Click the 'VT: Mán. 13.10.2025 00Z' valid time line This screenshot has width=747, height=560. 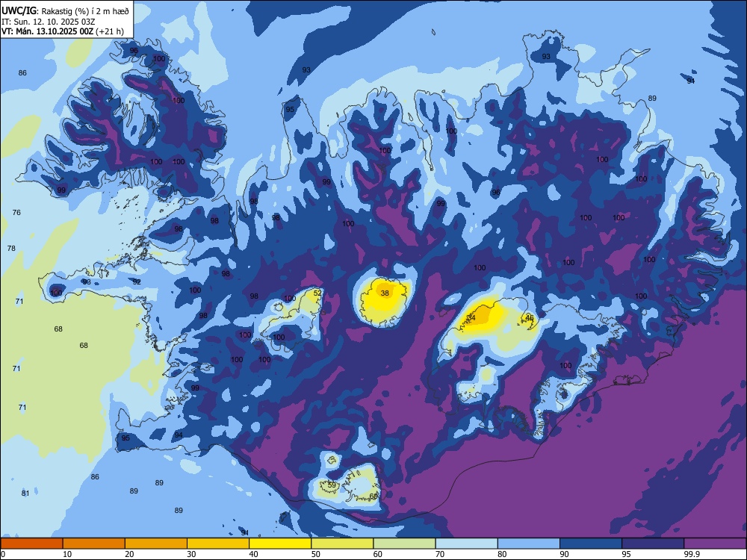pyautogui.click(x=63, y=31)
